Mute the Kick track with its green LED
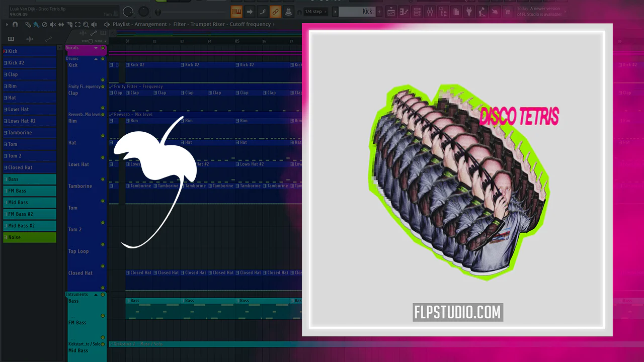This screenshot has height=362, width=644. [x=103, y=80]
